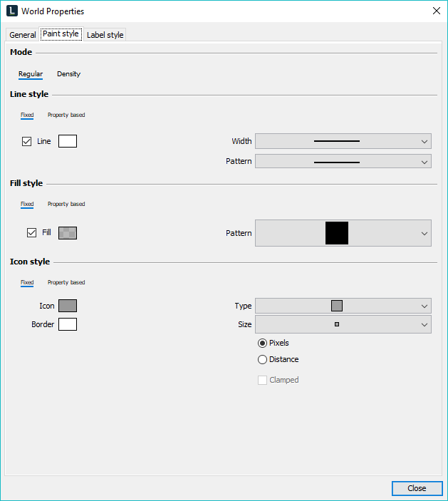This screenshot has width=448, height=501.
Task: Choose Property based under Line style
Action: [66, 115]
